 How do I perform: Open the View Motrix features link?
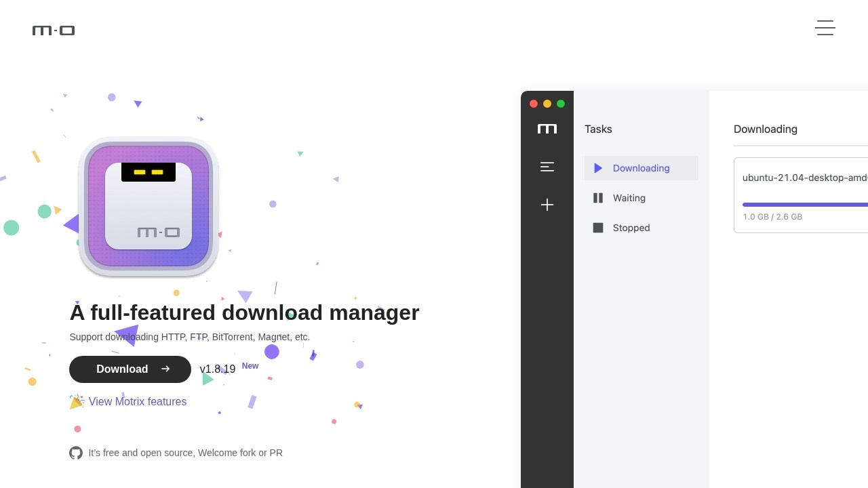pyautogui.click(x=137, y=402)
